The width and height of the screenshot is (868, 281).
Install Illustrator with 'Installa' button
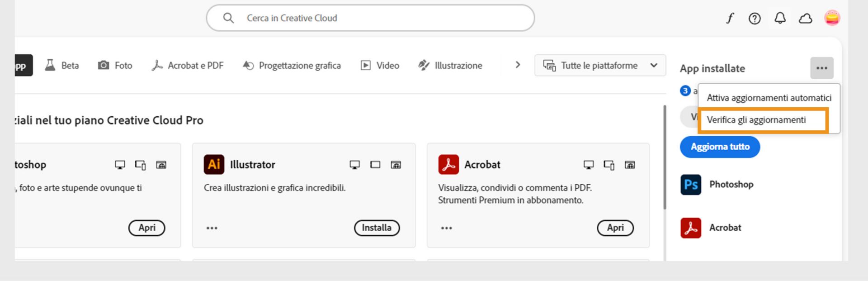coord(377,228)
